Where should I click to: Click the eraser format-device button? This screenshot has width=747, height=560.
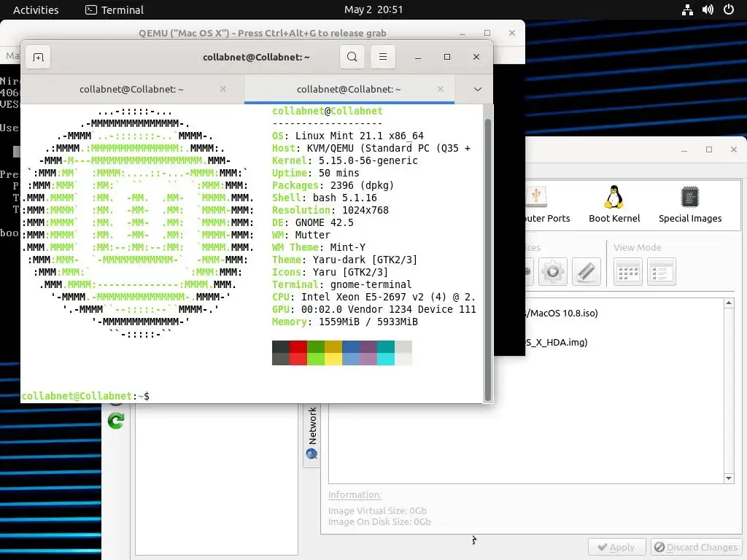coord(586,272)
